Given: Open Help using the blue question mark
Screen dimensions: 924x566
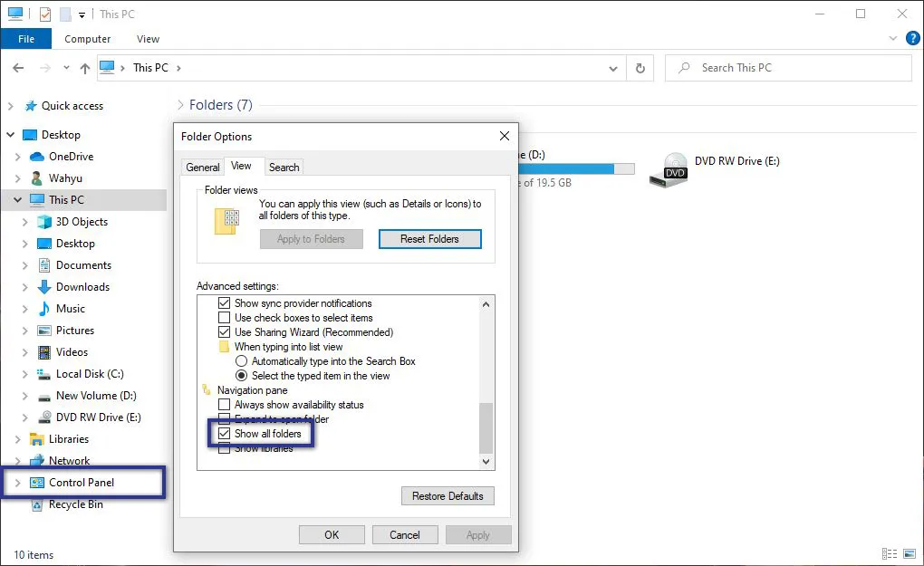Looking at the screenshot, I should point(913,38).
